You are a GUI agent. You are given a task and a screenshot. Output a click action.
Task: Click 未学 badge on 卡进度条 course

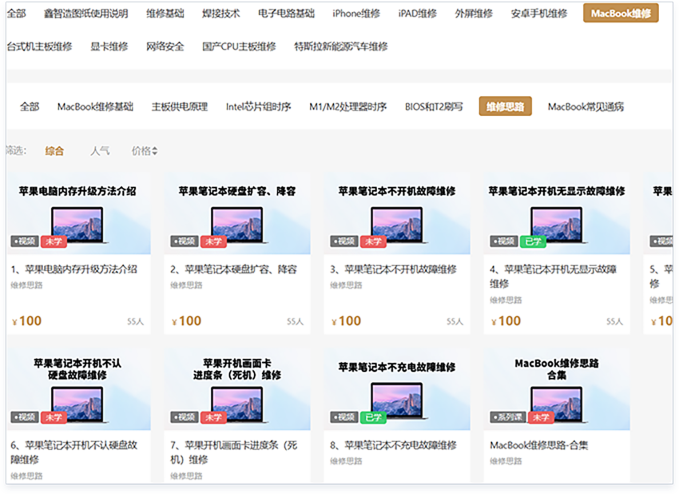(x=213, y=417)
